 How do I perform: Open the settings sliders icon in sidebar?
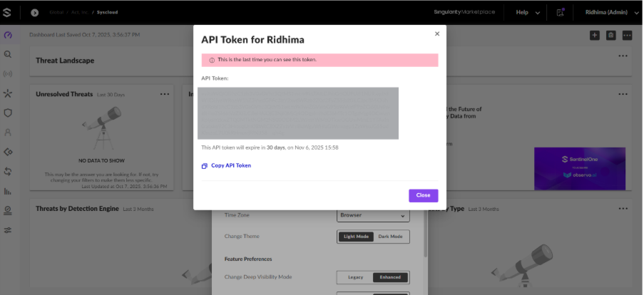tap(7, 230)
